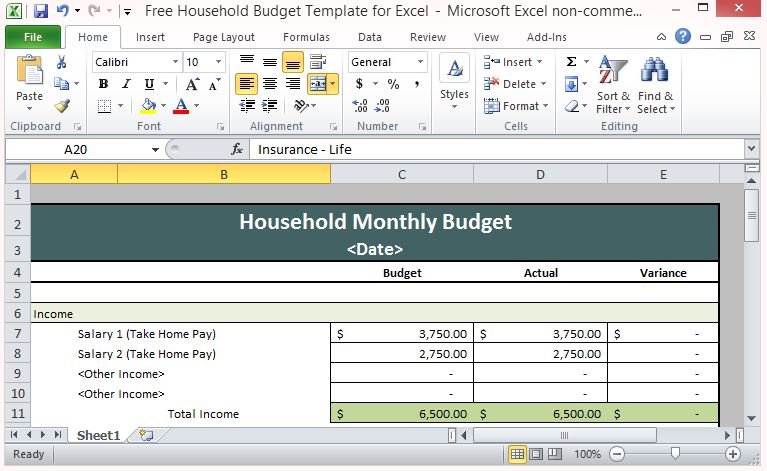Switch to the Page Layout tab
Screen dimensions: 767x471
224,37
